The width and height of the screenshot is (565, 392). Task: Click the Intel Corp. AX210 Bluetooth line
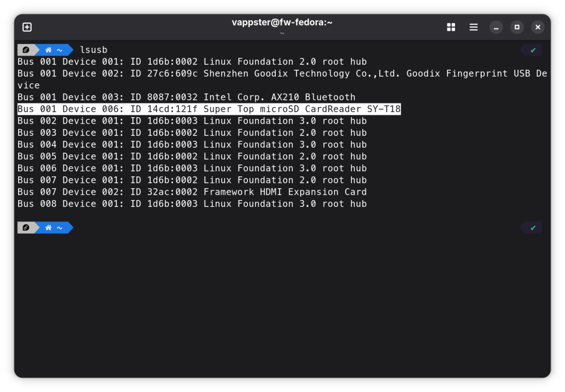pos(186,97)
